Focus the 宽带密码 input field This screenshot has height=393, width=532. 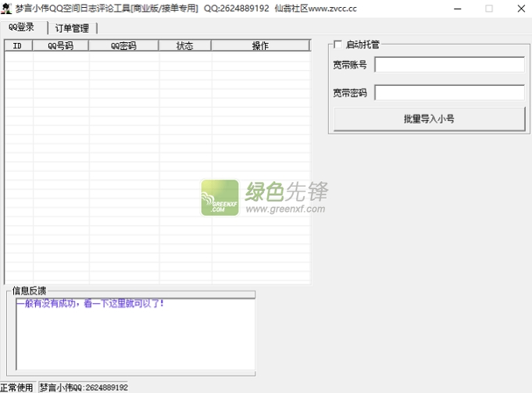click(449, 92)
